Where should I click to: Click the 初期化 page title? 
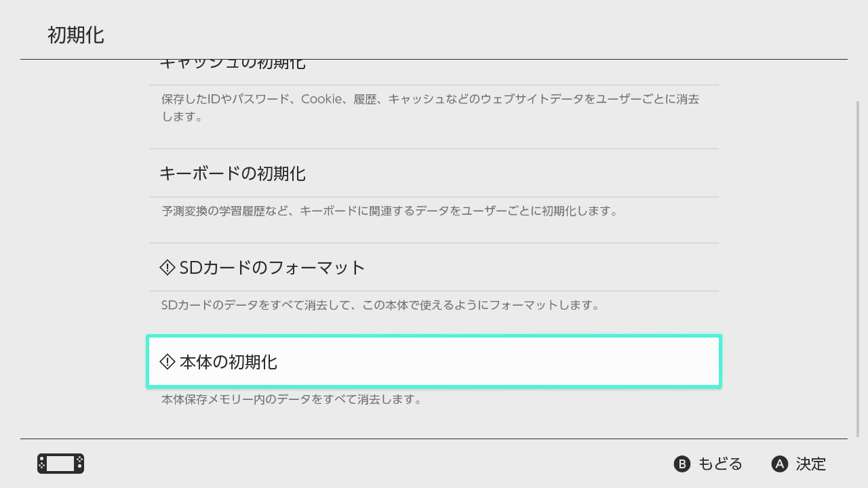76,35
